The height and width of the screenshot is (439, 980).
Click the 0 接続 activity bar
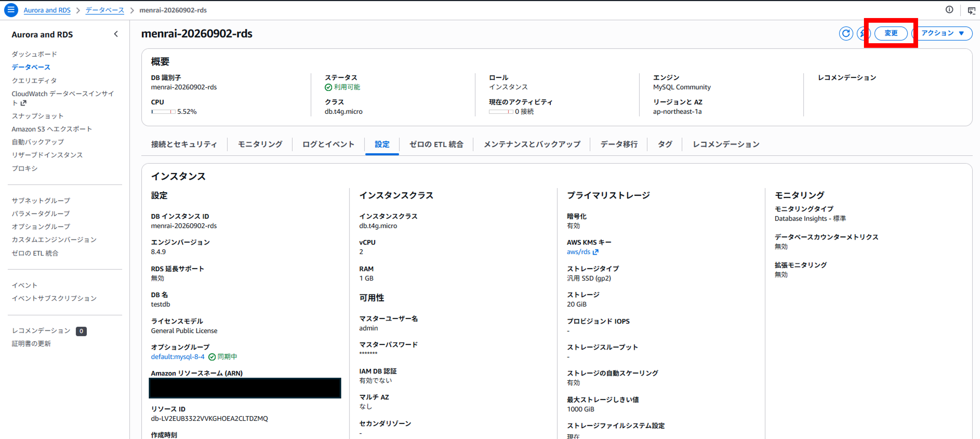(501, 111)
